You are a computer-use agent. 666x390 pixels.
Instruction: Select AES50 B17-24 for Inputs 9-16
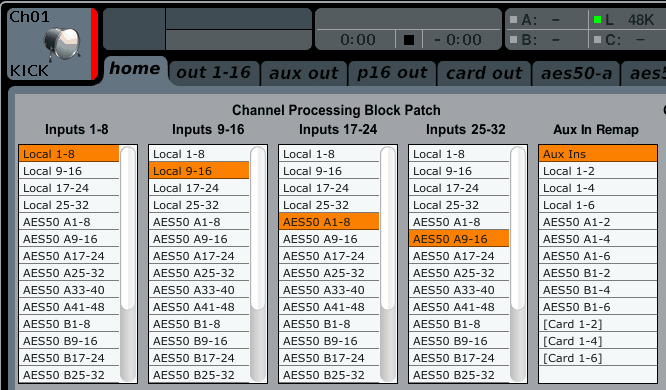pos(199,358)
